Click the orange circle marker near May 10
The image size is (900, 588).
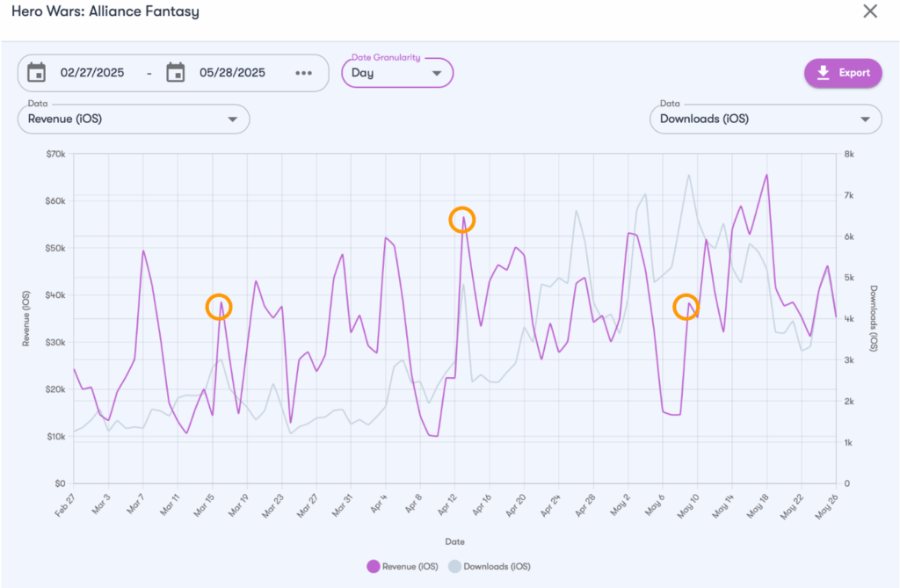tap(686, 307)
